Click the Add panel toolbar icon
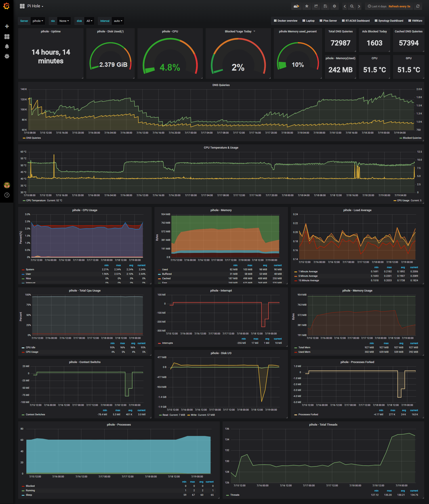The image size is (429, 504). (x=296, y=6)
